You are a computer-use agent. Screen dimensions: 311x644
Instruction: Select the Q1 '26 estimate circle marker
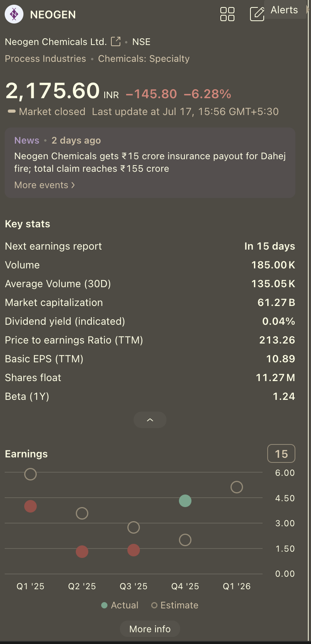click(x=237, y=487)
